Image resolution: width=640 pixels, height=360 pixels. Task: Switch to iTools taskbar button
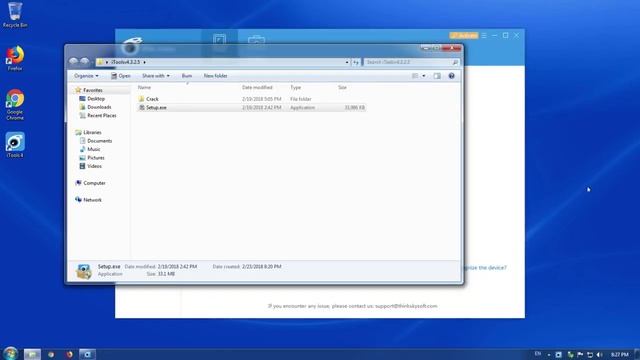[x=87, y=354]
